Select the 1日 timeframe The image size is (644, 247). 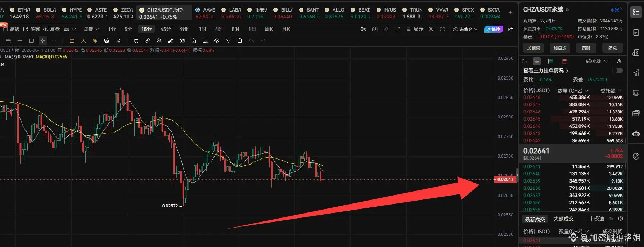coord(252,29)
